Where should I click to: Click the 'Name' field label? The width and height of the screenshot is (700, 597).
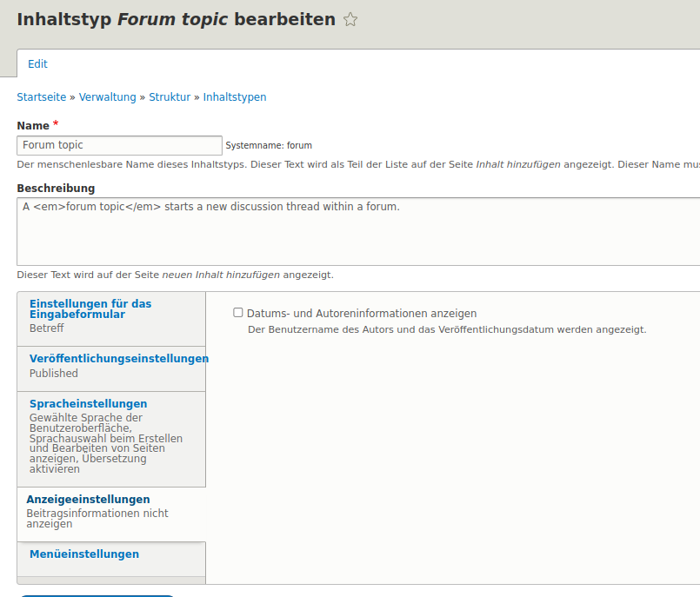33,126
